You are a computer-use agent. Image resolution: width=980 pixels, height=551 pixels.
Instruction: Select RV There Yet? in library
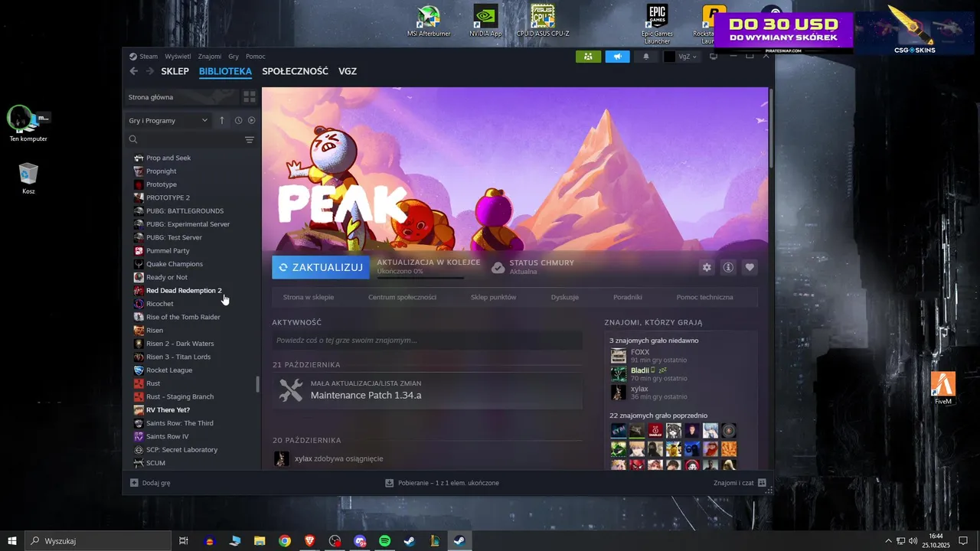(168, 410)
